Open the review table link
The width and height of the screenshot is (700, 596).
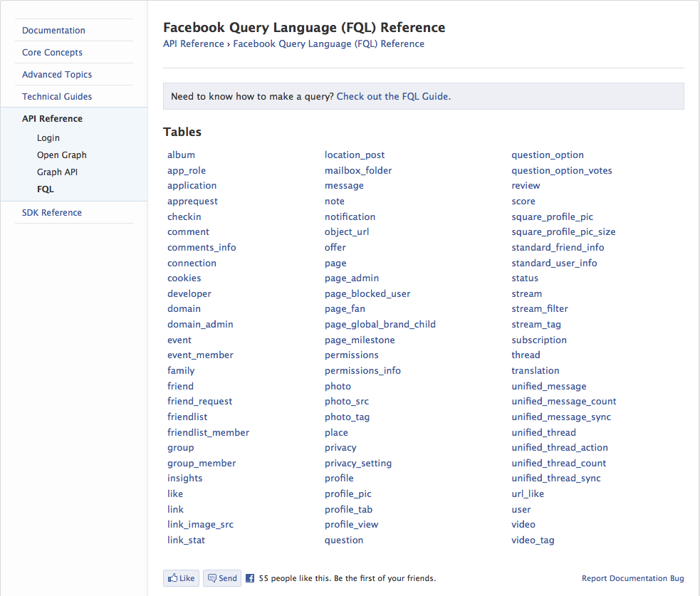(x=526, y=186)
